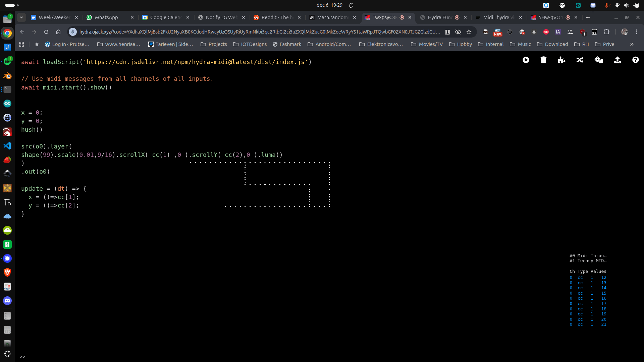Open the Music bookmarks folder

520,44
